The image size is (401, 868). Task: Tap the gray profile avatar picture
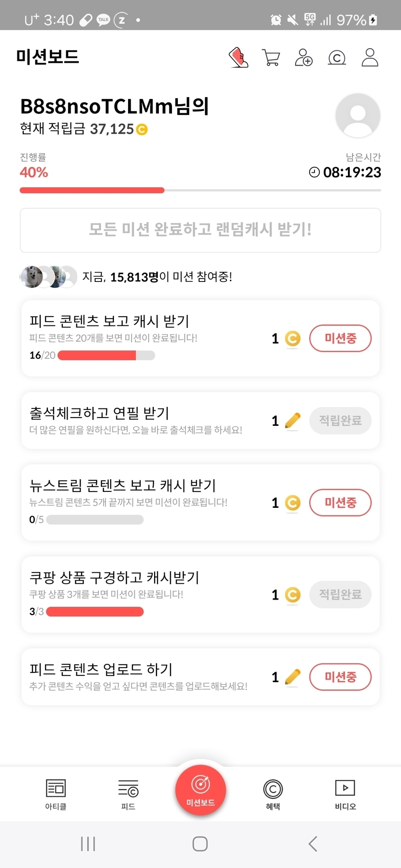tap(358, 116)
